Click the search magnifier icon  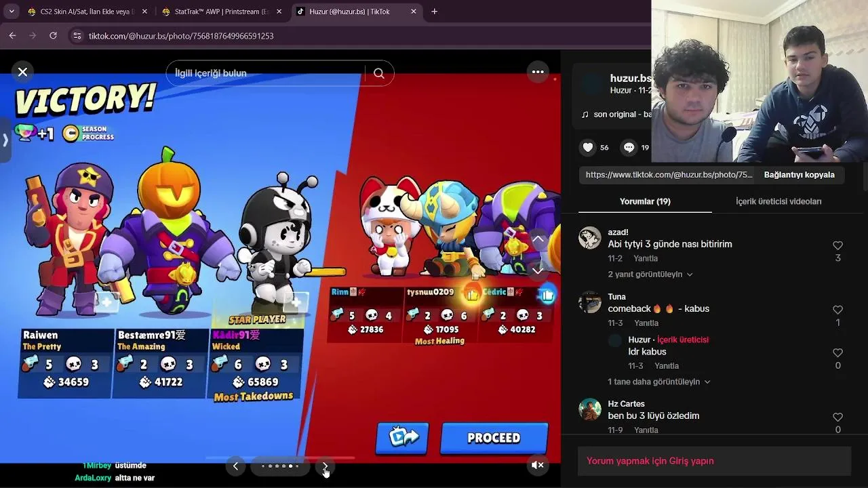point(379,73)
